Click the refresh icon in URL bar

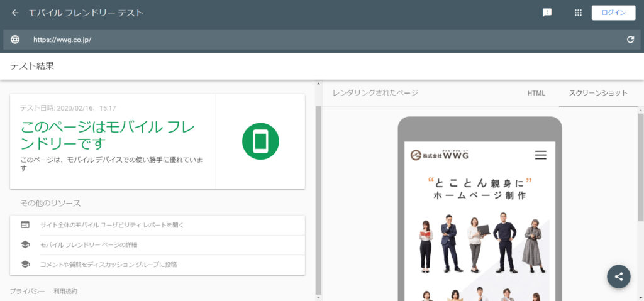[630, 40]
